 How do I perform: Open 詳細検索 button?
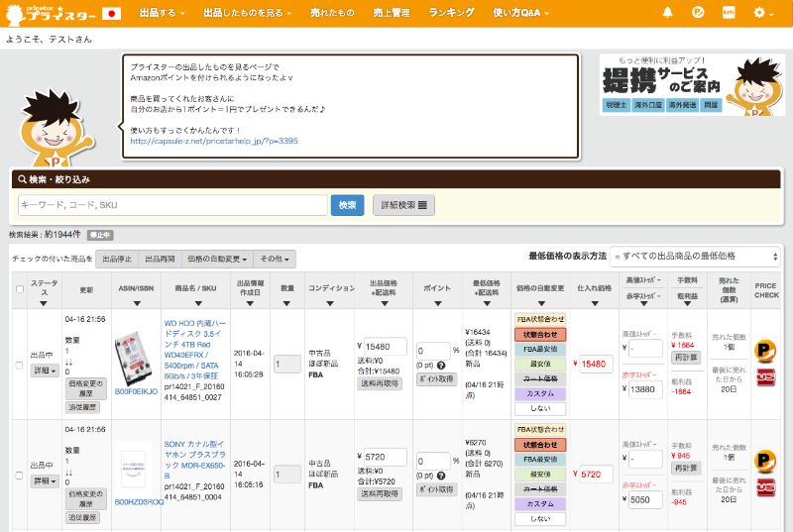[403, 205]
